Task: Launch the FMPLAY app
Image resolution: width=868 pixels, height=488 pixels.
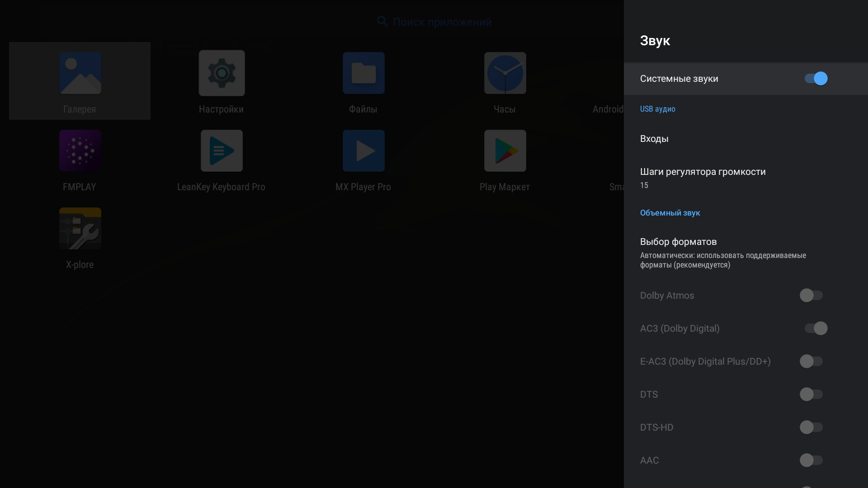Action: [80, 151]
